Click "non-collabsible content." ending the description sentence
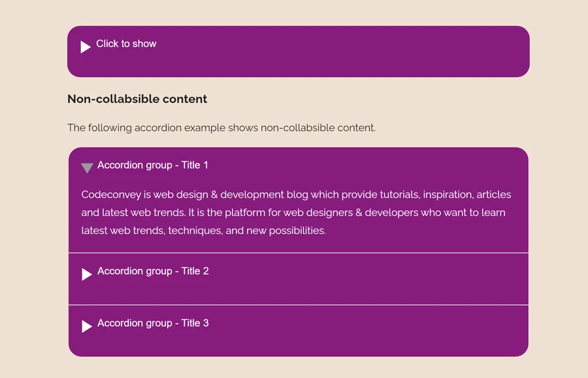The image size is (588, 378). pyautogui.click(x=318, y=128)
